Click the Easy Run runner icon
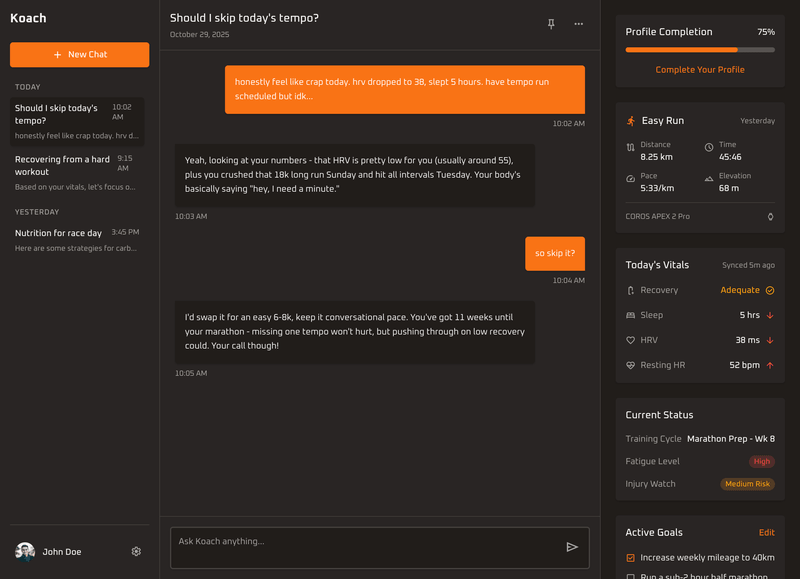Viewport: 800px width, 579px height. point(631,121)
